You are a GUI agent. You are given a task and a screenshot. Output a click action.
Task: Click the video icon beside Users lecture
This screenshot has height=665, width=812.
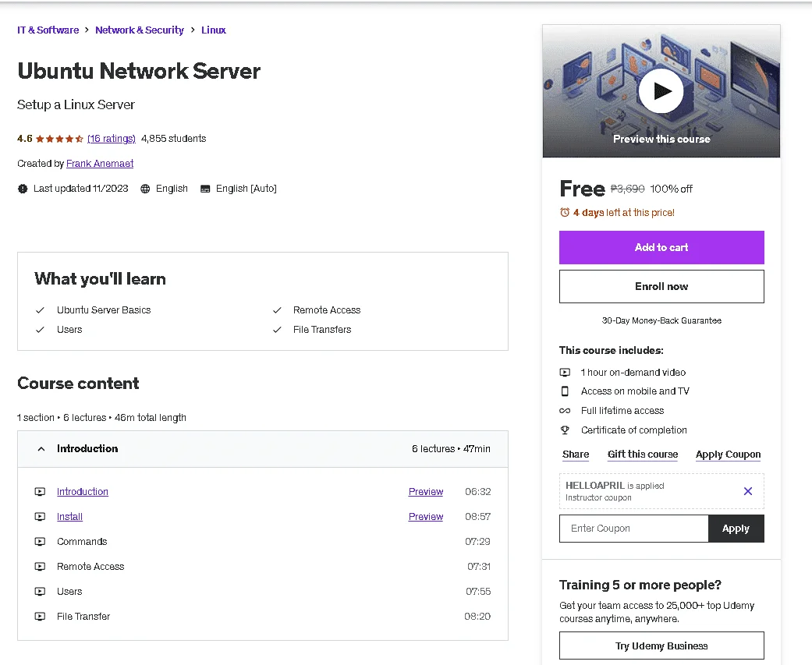[40, 591]
